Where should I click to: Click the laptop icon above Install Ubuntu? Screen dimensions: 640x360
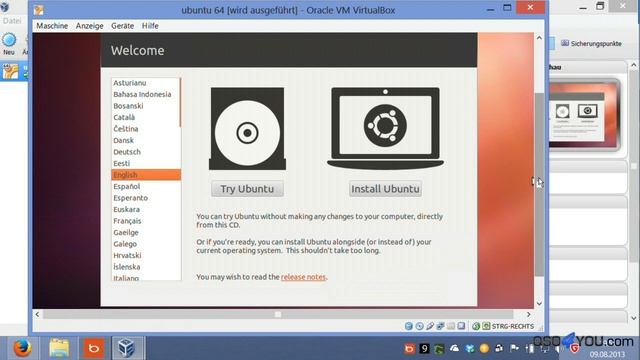point(385,129)
